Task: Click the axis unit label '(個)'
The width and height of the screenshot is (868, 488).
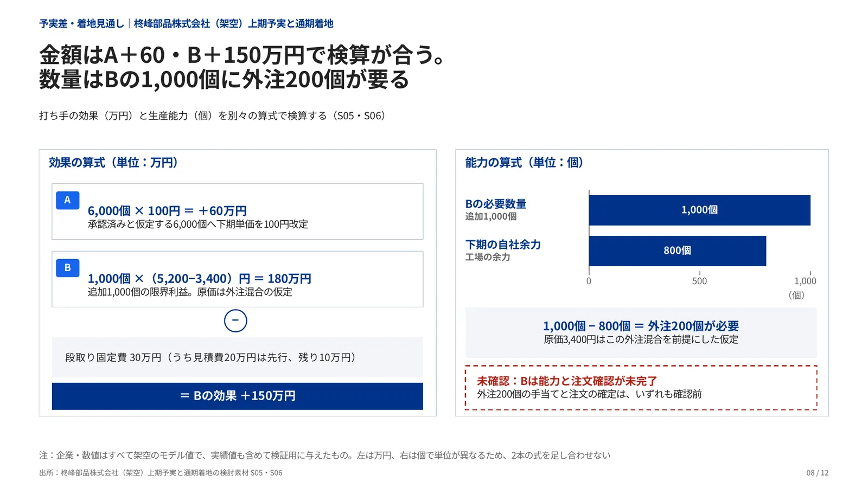Action: (x=796, y=295)
